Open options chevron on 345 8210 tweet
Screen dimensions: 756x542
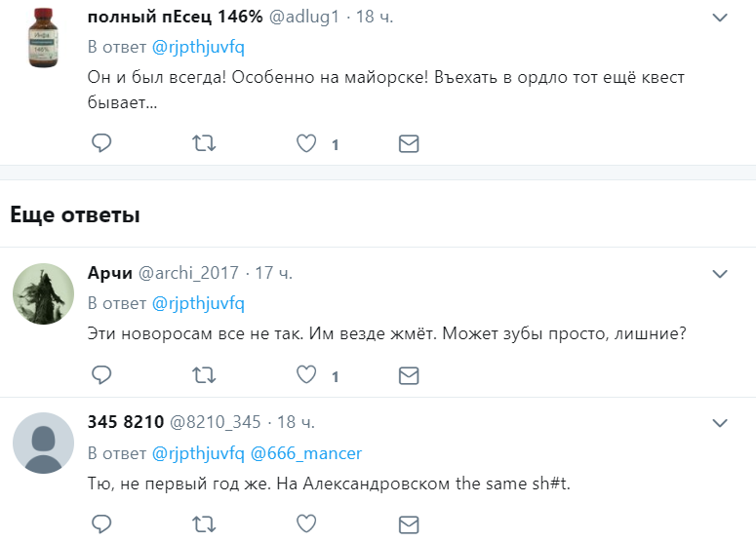[x=720, y=423]
